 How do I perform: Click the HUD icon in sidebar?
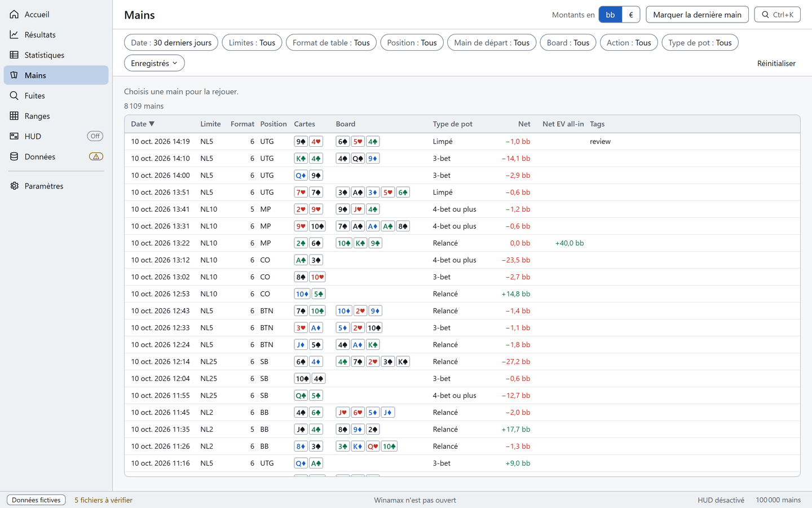(14, 136)
